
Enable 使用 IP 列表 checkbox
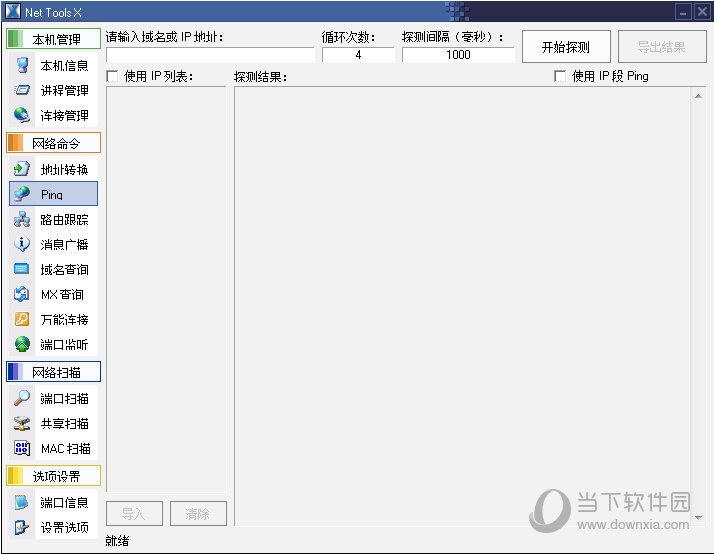pos(112,76)
